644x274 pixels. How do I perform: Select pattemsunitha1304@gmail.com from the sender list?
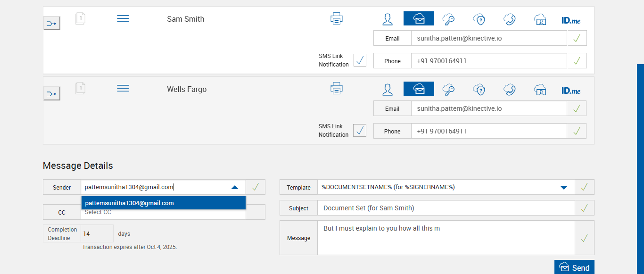tap(163, 203)
